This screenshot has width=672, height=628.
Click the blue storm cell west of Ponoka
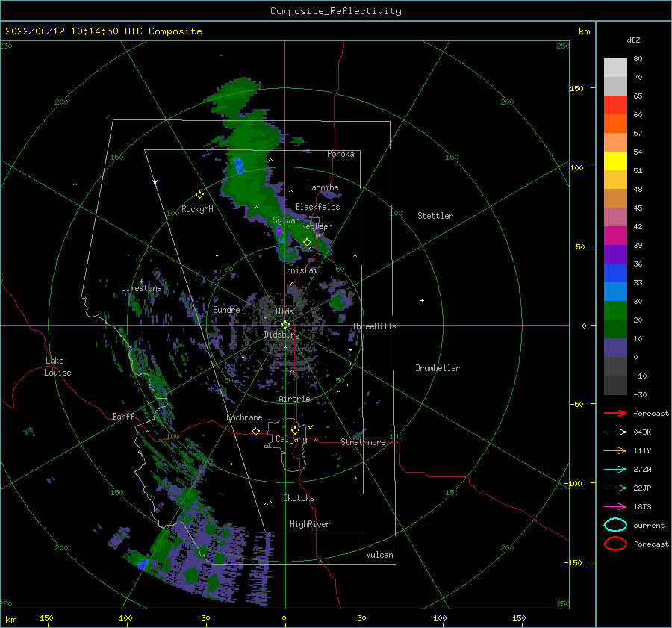coord(239,165)
